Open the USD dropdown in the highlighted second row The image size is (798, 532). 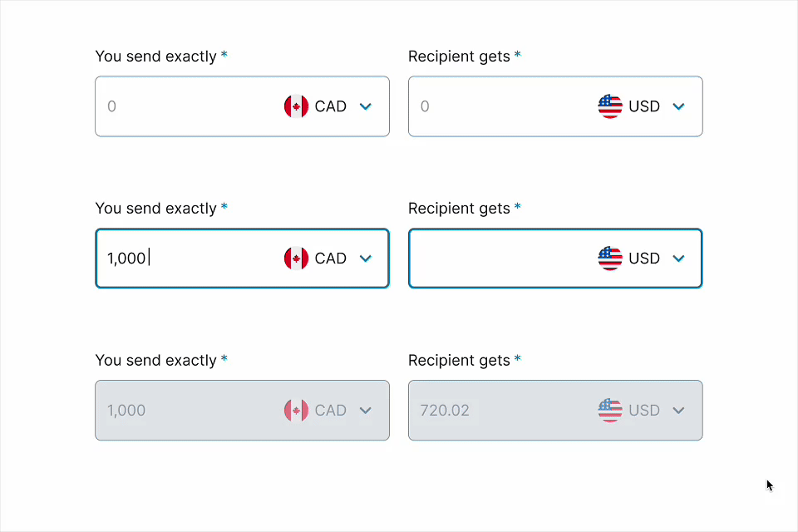678,259
